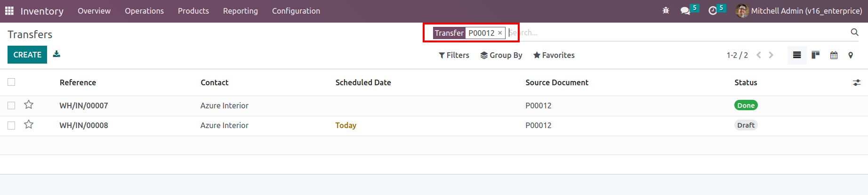Open the conversations chat icon
The height and width of the screenshot is (195, 868).
tap(685, 10)
